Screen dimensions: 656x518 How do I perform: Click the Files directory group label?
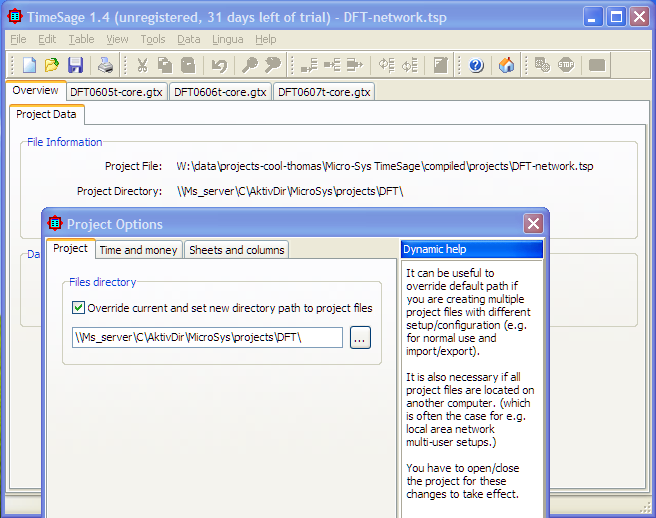click(102, 282)
